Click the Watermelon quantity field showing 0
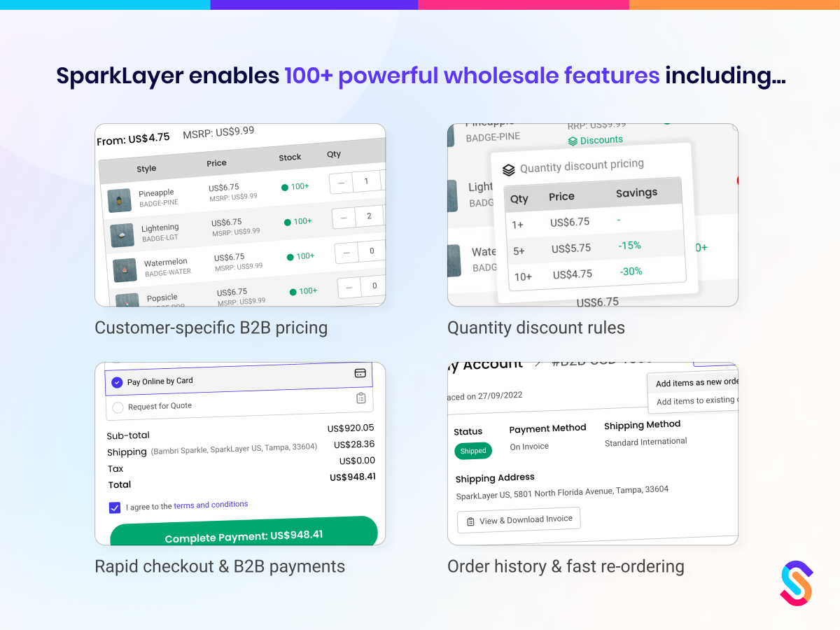The image size is (840, 630). point(372,251)
